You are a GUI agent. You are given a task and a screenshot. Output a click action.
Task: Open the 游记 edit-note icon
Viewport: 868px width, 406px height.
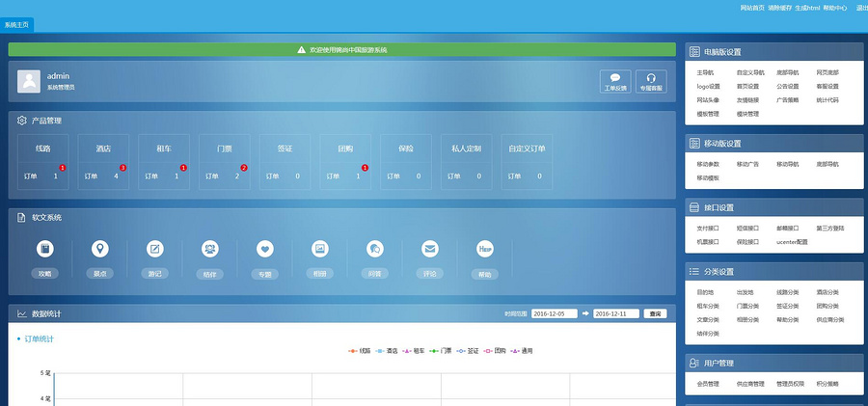(x=155, y=249)
